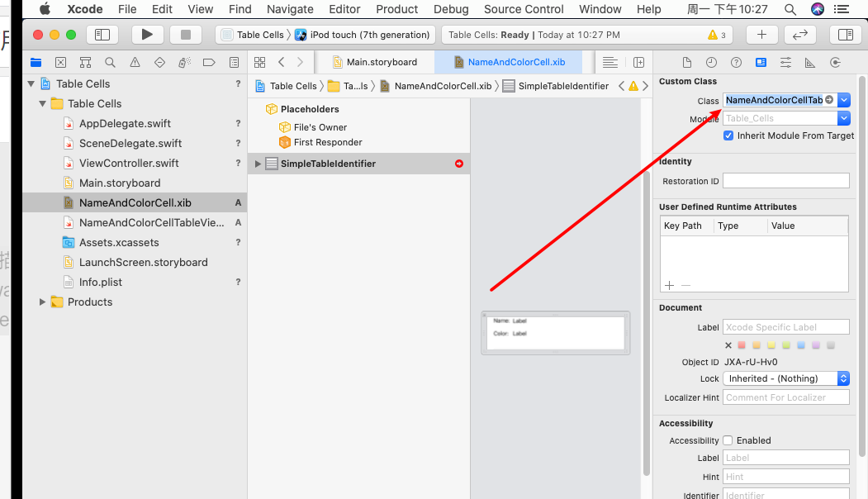This screenshot has width=868, height=499.
Task: Toggle the red flag color tag in Document section
Action: pyautogui.click(x=741, y=345)
